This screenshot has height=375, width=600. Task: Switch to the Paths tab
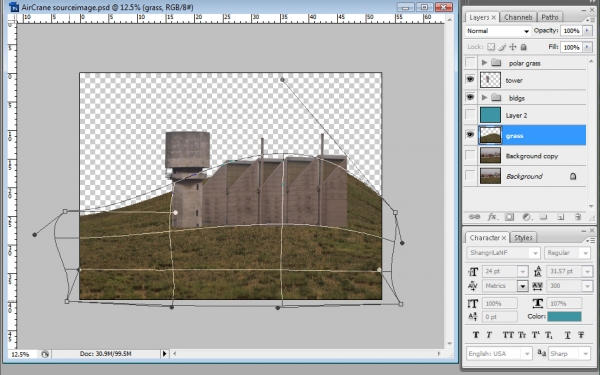click(550, 17)
